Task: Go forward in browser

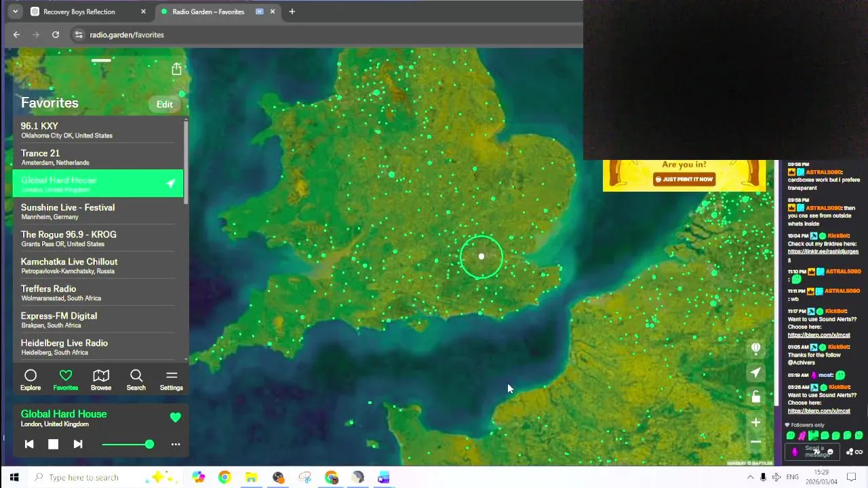Action: (36, 35)
